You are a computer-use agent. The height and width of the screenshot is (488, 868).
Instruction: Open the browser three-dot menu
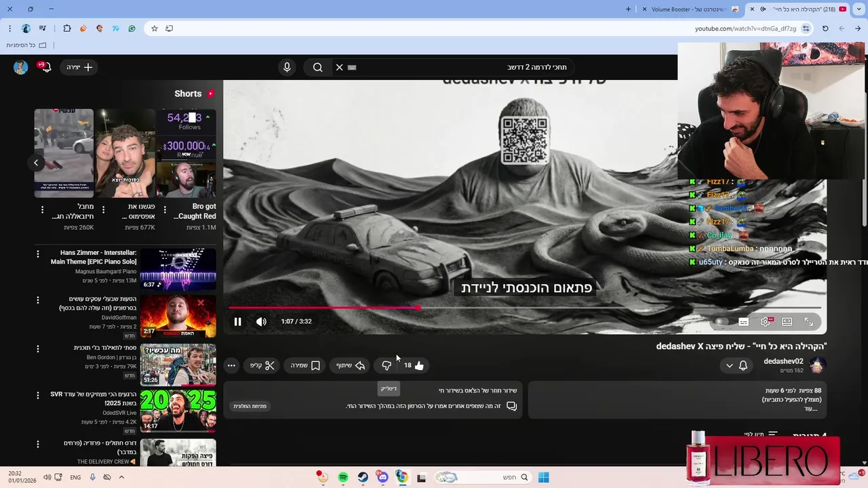point(9,28)
